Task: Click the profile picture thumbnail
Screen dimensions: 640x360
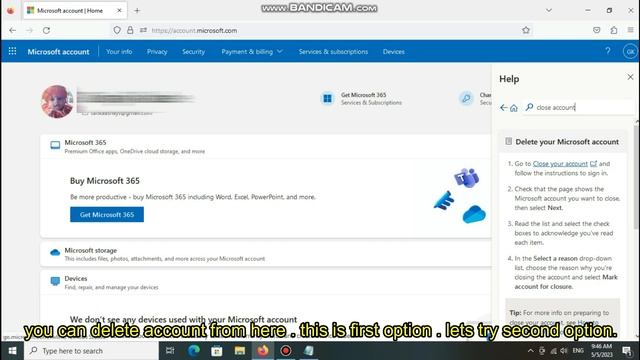Action: [x=57, y=102]
